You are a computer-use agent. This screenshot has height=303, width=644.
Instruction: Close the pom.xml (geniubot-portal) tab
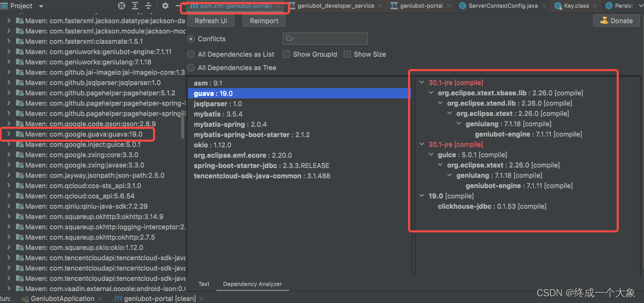pos(278,6)
